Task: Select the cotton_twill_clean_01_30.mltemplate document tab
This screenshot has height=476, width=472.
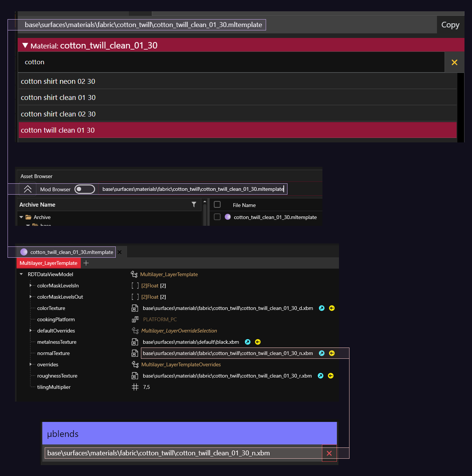Action: coord(71,252)
